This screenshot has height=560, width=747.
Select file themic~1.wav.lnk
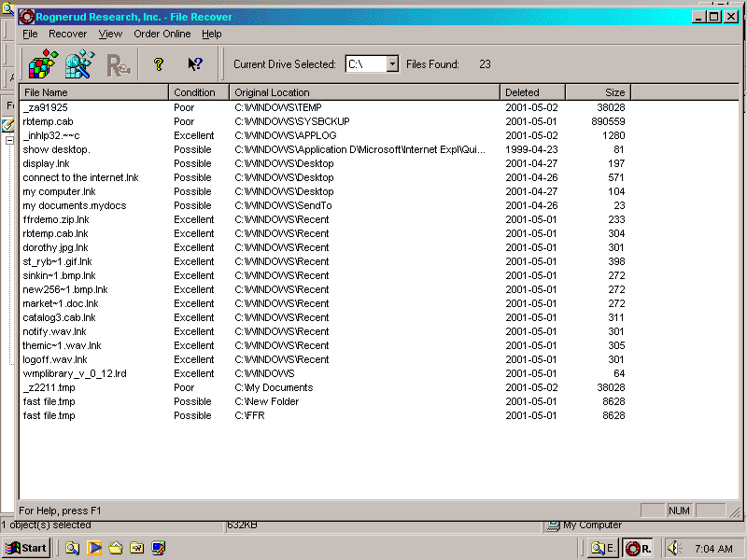tap(62, 345)
